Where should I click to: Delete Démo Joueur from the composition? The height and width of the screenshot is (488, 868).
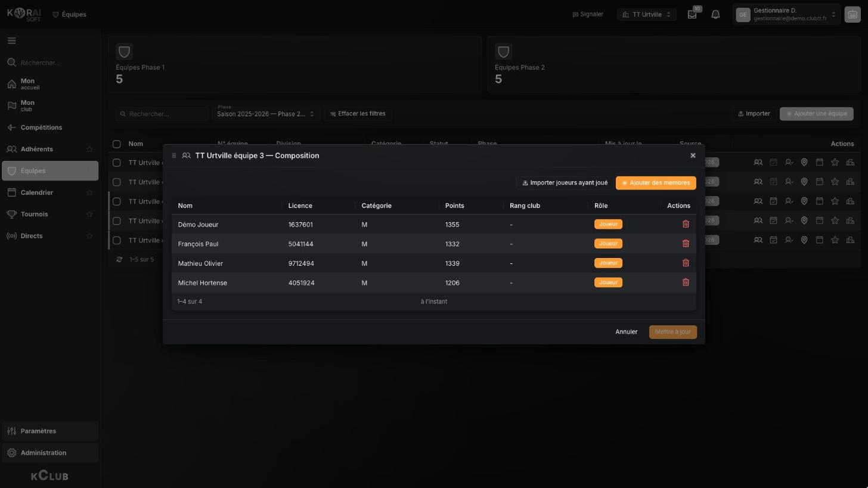[686, 224]
